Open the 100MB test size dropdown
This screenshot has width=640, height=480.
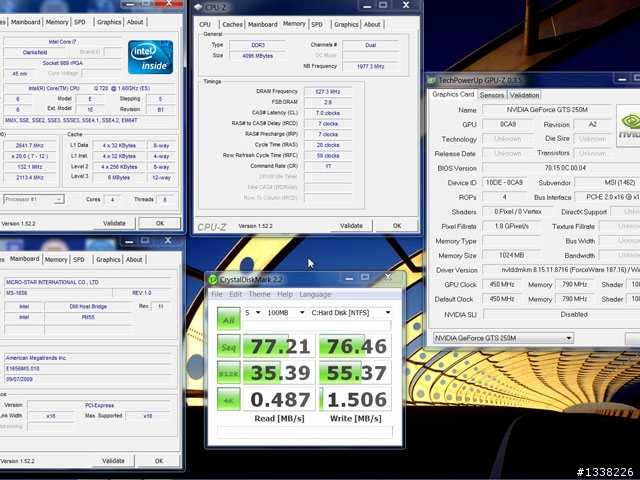pyautogui.click(x=285, y=313)
